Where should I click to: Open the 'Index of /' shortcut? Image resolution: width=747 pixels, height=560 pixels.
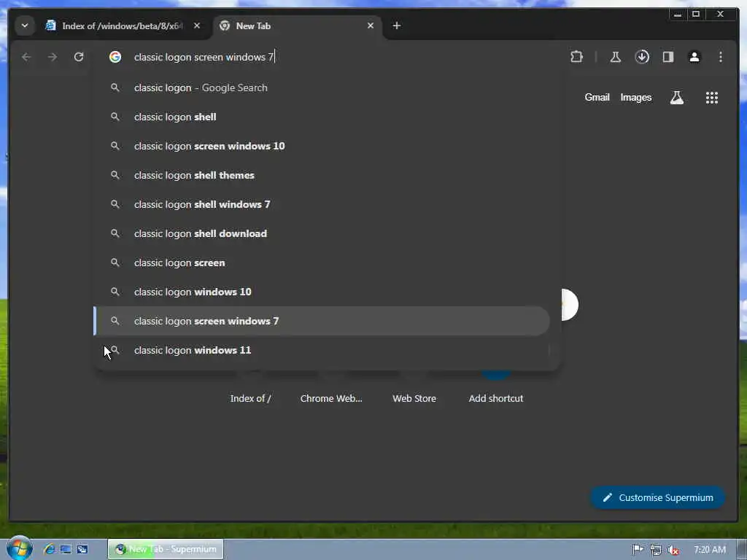click(x=251, y=398)
